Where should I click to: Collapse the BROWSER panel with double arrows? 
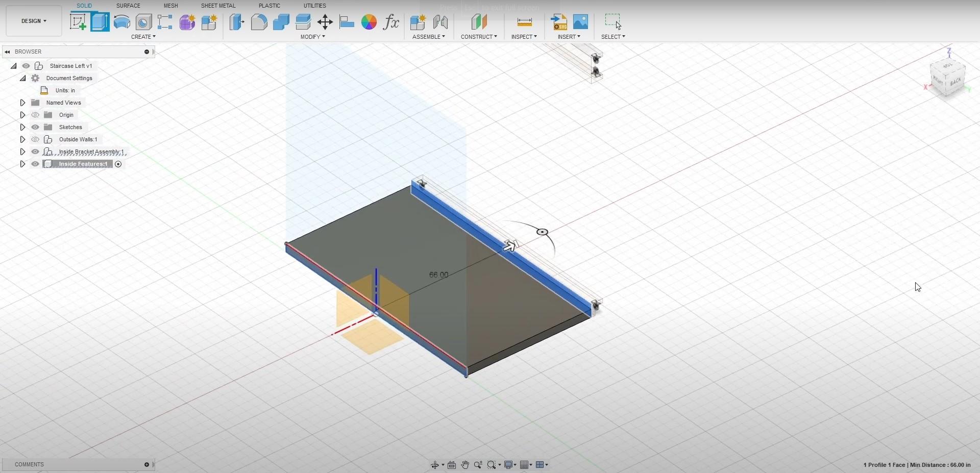[x=7, y=52]
